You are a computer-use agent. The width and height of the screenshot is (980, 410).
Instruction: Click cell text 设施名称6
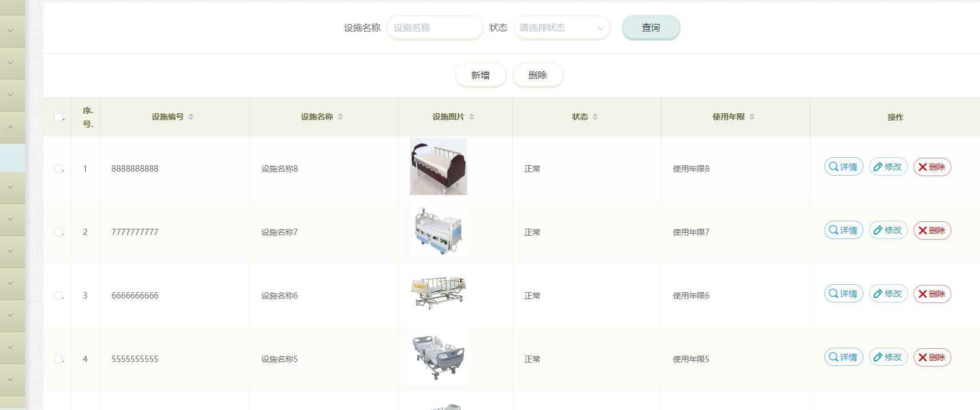[x=280, y=296]
